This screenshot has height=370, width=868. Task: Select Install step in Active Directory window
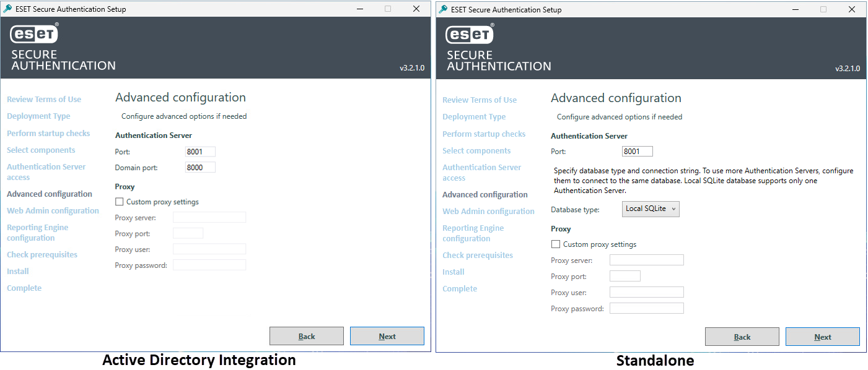click(18, 271)
